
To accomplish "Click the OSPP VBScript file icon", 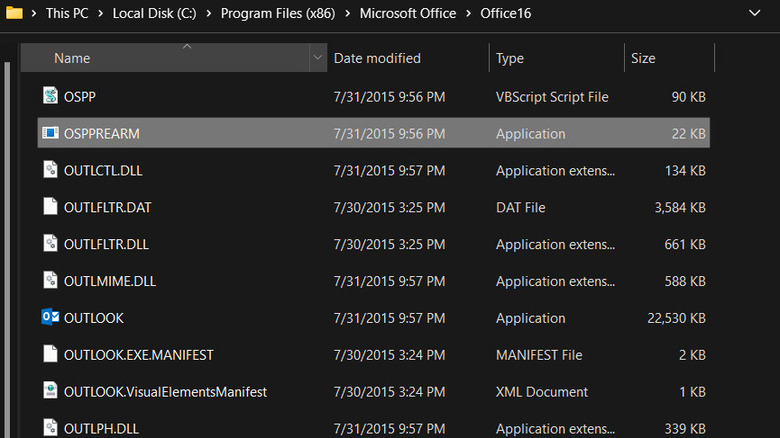I will (x=50, y=95).
